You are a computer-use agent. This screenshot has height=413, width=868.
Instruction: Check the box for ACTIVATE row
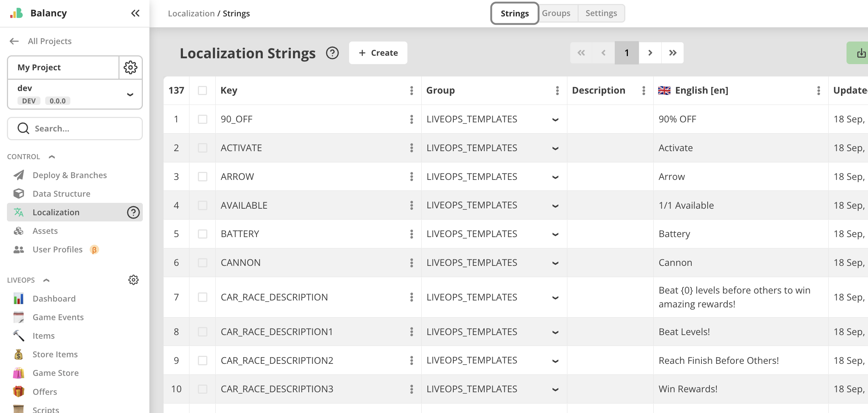pyautogui.click(x=203, y=148)
